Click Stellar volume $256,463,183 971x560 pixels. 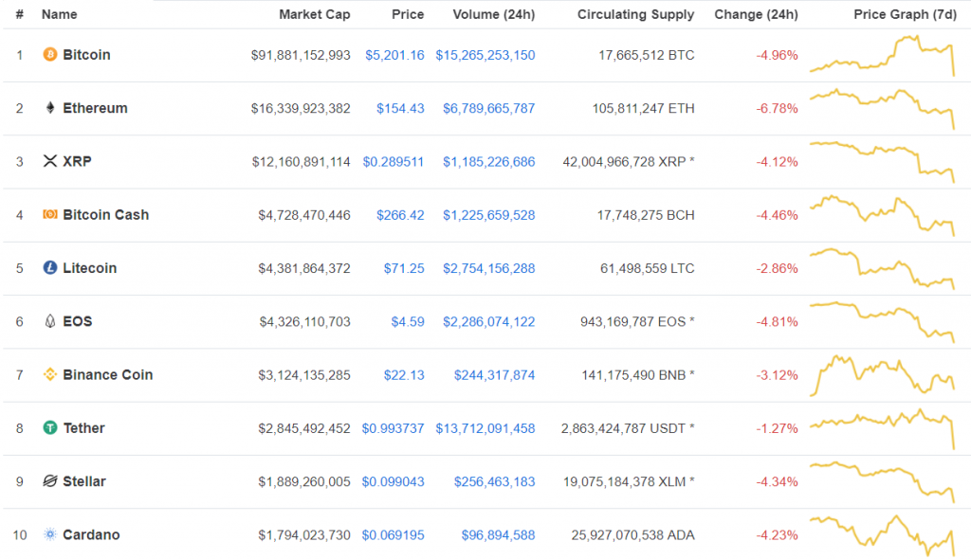pos(494,481)
